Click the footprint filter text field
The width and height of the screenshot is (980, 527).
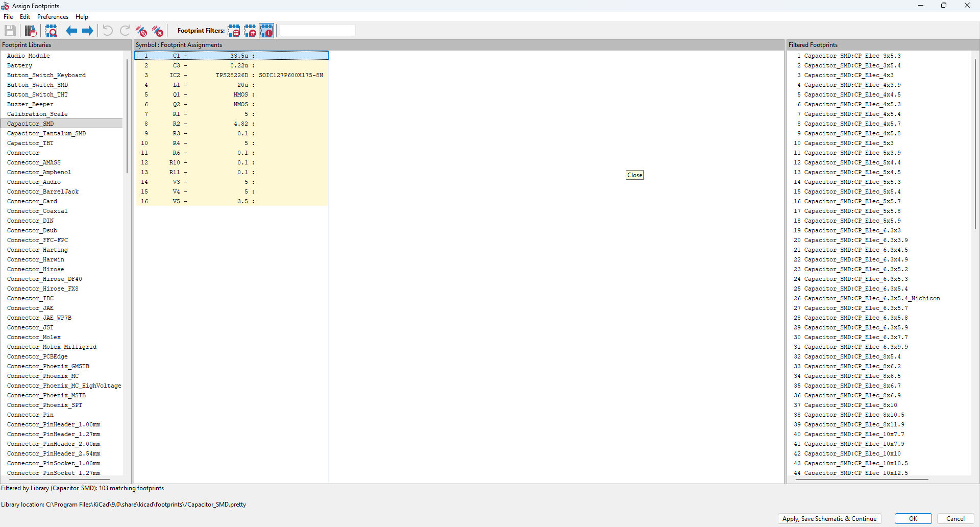coord(317,31)
